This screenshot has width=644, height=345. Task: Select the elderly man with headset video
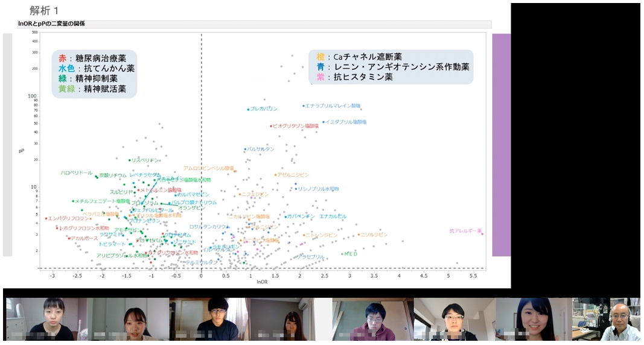tap(607, 318)
